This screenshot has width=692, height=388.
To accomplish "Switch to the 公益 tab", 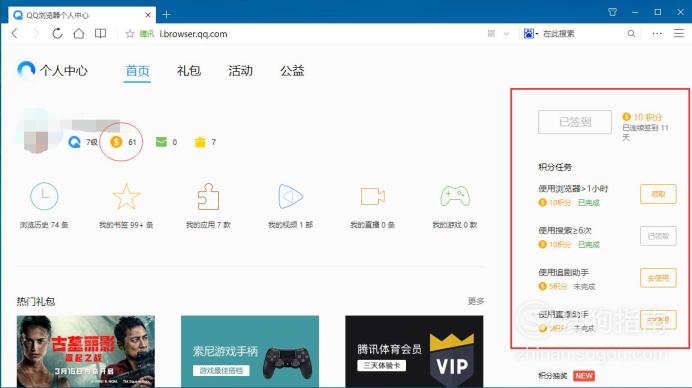I will (292, 71).
